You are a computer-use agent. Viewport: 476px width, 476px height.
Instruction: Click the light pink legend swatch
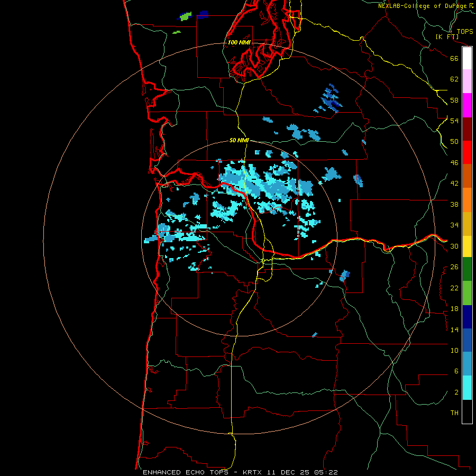tap(467, 81)
